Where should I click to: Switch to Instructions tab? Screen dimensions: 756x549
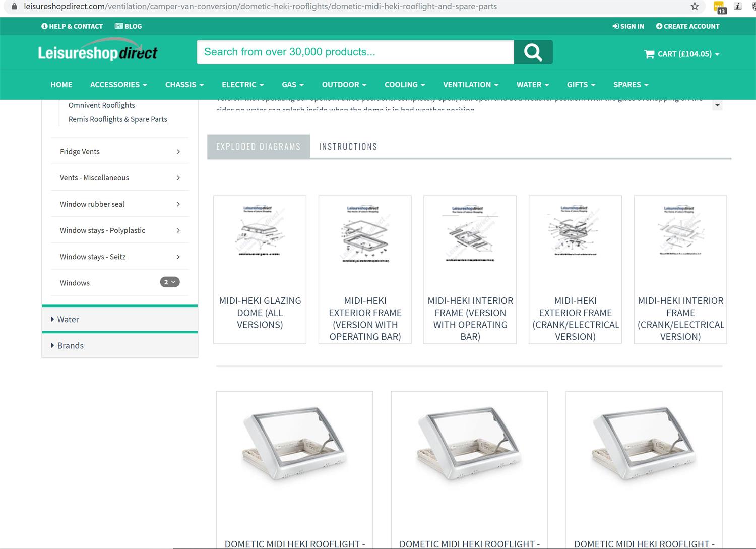pyautogui.click(x=348, y=147)
